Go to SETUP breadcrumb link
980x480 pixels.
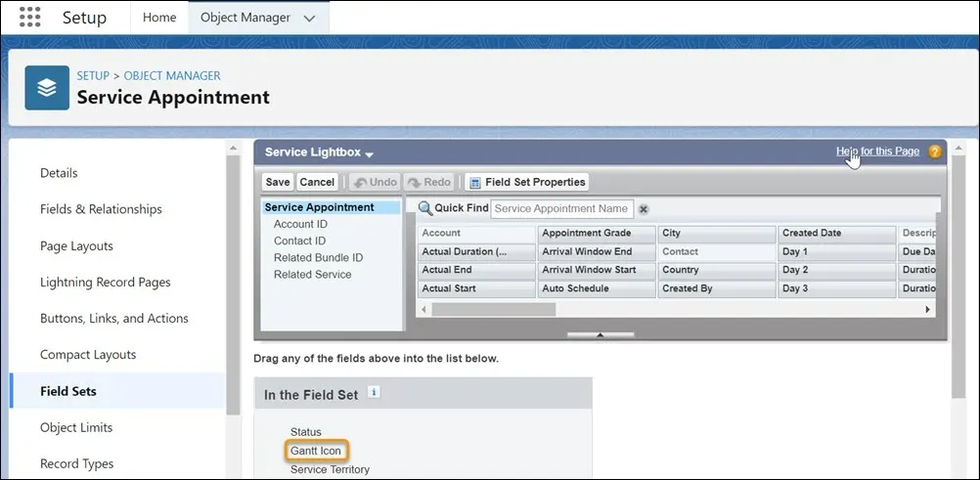93,75
